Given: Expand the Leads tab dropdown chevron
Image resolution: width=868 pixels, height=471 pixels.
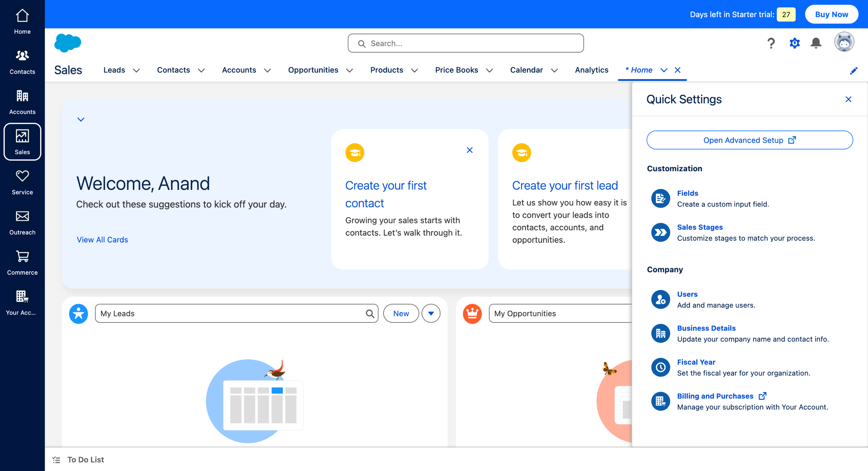Looking at the screenshot, I should point(136,71).
